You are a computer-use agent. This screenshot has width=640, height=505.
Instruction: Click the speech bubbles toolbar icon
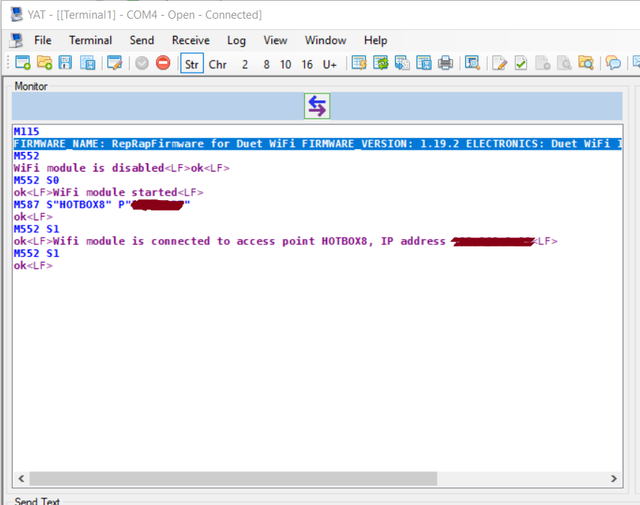[x=613, y=63]
